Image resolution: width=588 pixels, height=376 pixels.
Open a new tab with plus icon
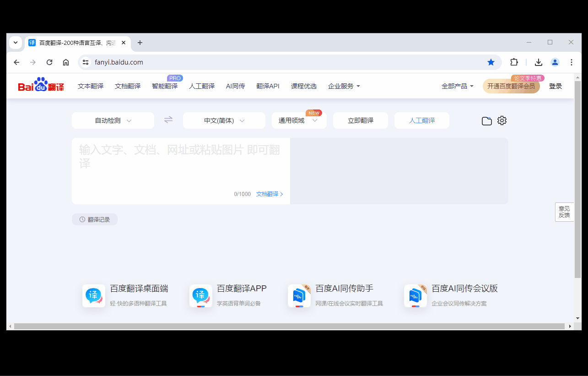pos(140,43)
